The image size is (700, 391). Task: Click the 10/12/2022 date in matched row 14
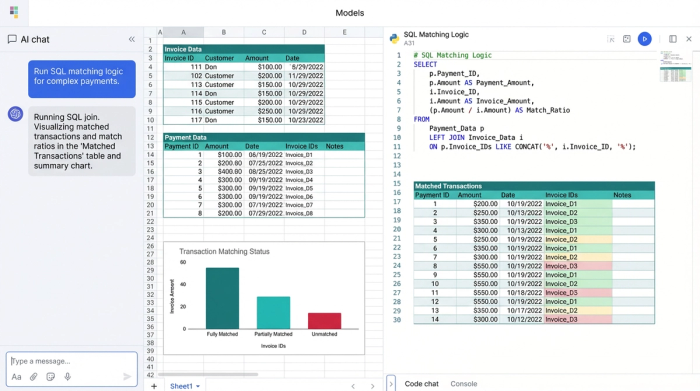522,320
